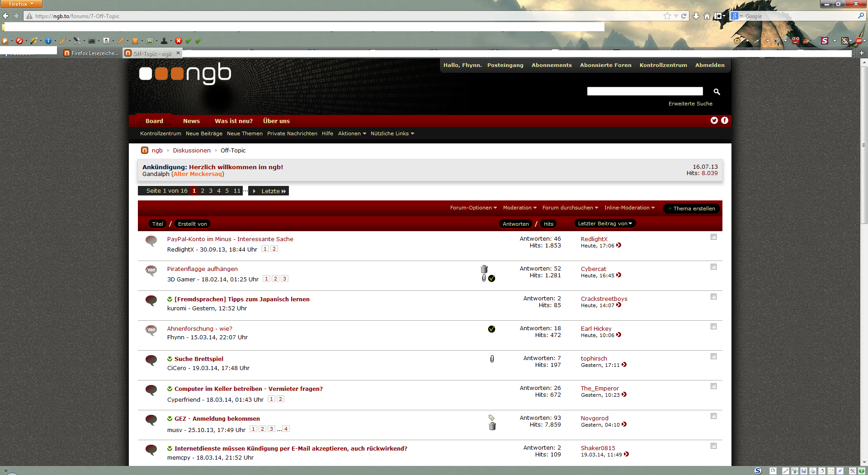Click trash icon in Piratenflagge thread row
Viewport: 868px width, 475px height.
tap(484, 269)
